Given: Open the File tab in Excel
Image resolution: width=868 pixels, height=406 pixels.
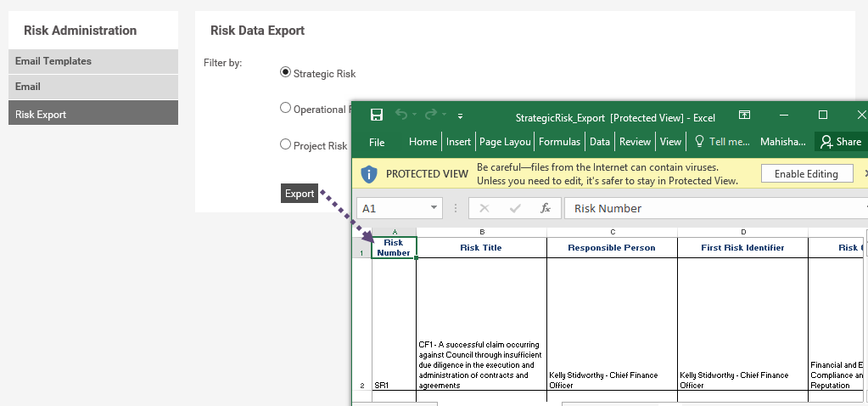Looking at the screenshot, I should pyautogui.click(x=377, y=142).
